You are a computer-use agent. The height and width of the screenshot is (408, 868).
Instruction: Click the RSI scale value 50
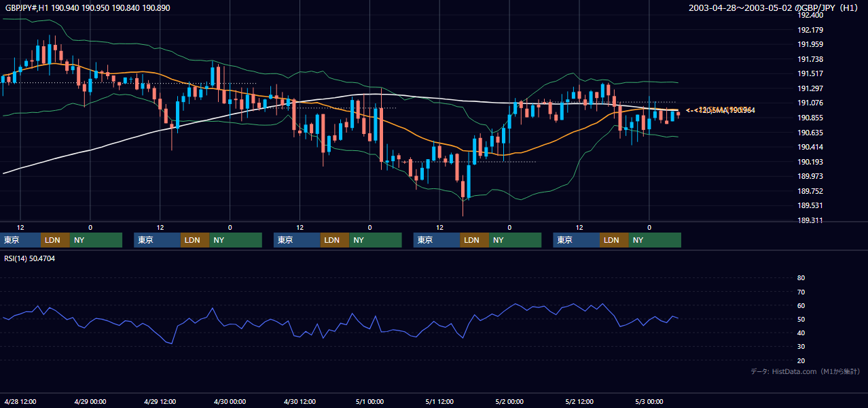click(801, 320)
